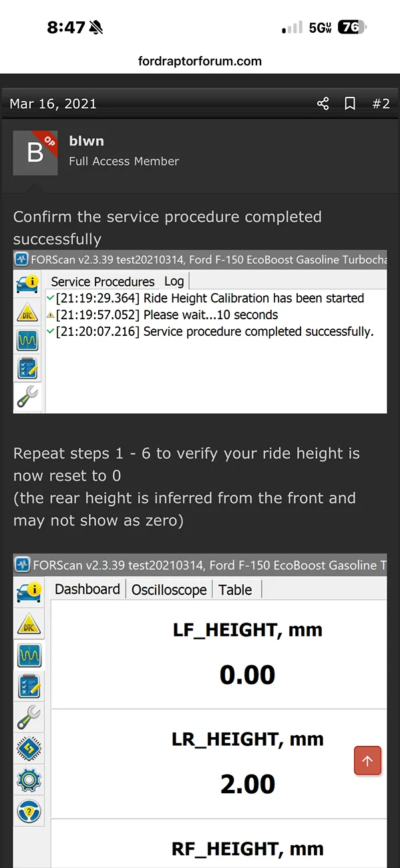Click oscilloscope icon in second FORScan screenshot
Screen dimensions: 400x868
29,655
